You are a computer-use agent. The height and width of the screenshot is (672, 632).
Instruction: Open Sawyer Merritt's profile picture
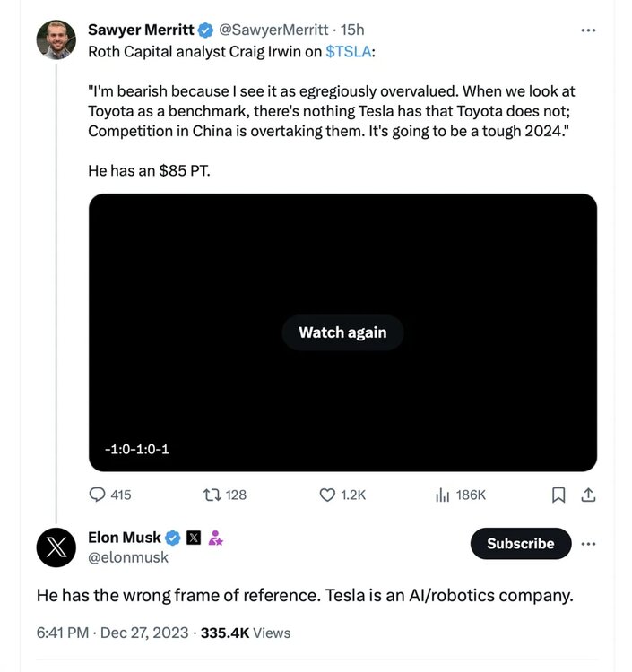pyautogui.click(x=56, y=39)
